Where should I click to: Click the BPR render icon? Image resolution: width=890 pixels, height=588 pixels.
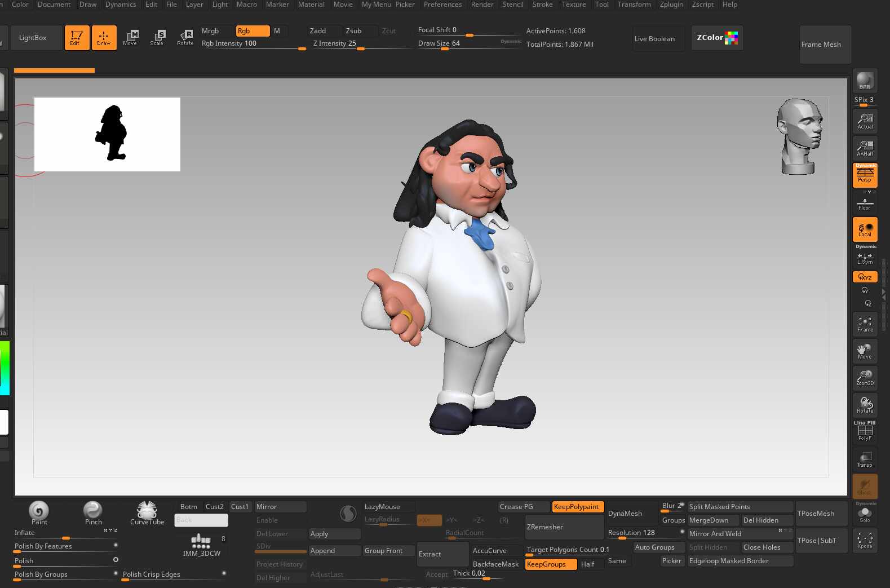(x=865, y=81)
